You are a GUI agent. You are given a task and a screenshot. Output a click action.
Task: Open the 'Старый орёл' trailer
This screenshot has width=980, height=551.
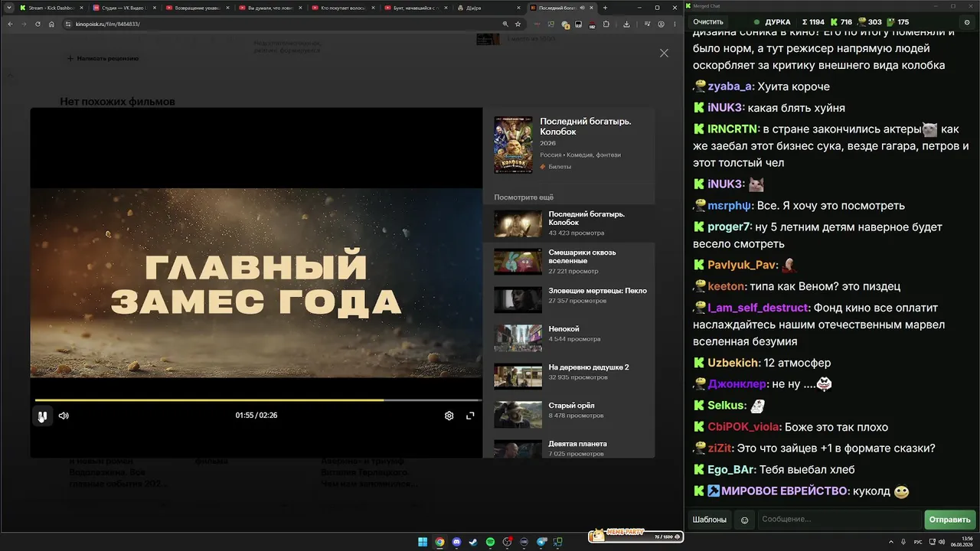(x=569, y=414)
